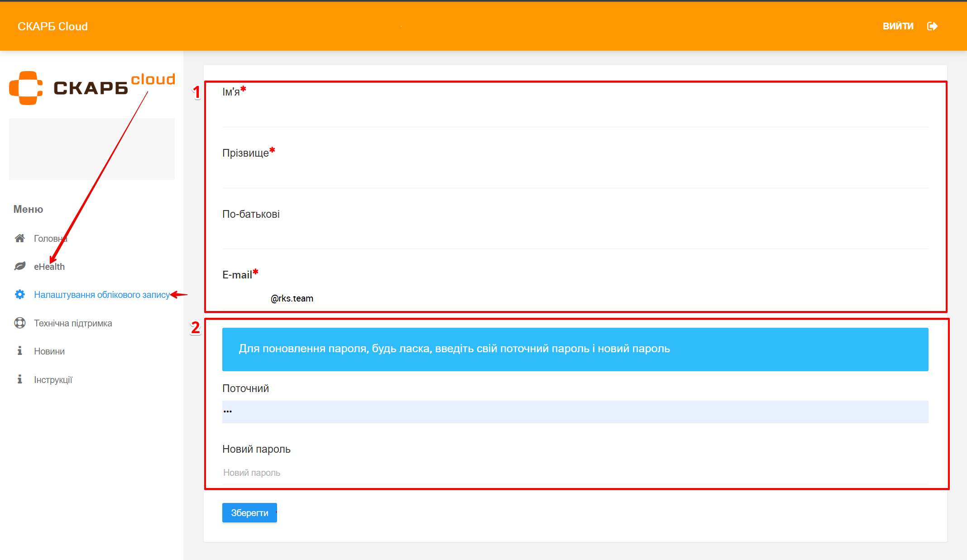Focus the Поточний password field
The image size is (967, 560).
pyautogui.click(x=575, y=412)
